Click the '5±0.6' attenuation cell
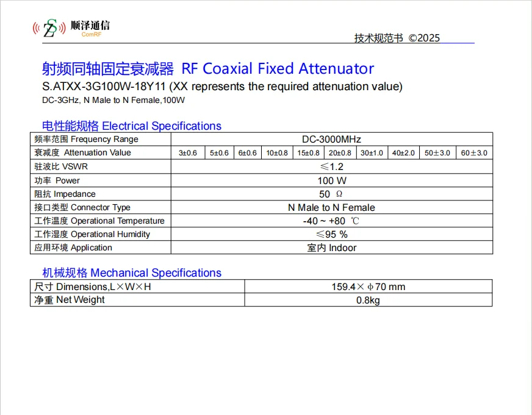Image resolution: width=532 pixels, height=415 pixels. pyautogui.click(x=219, y=153)
